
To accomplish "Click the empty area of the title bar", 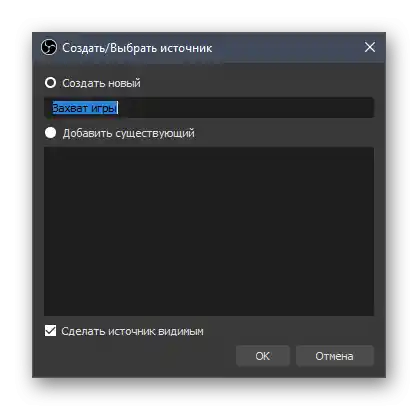I will click(287, 48).
